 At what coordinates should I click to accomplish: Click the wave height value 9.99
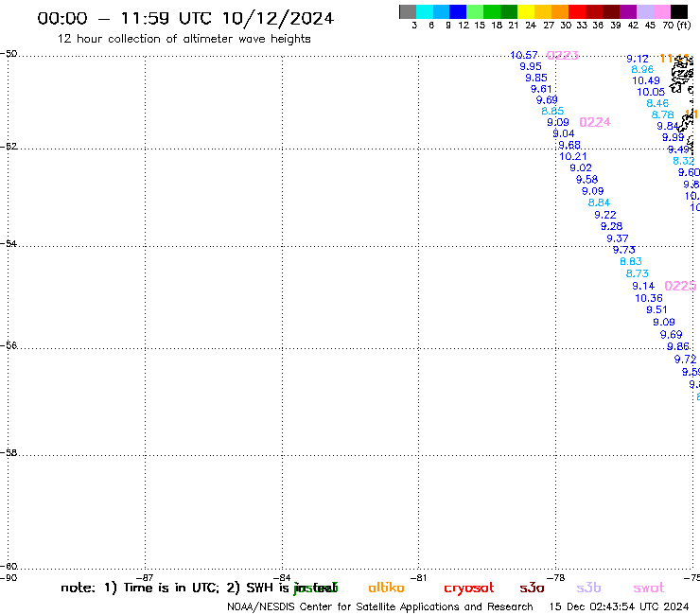click(673, 137)
